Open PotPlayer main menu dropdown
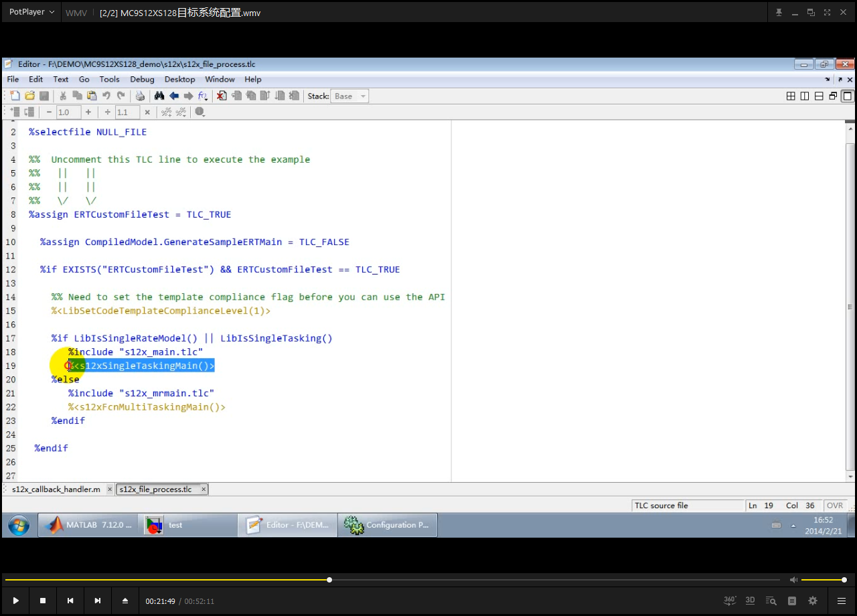The width and height of the screenshot is (857, 616). point(31,12)
